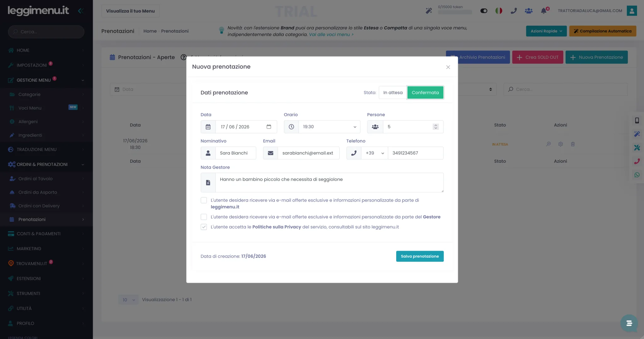
Task: Close the Nuova prenotazione dialog
Action: click(448, 67)
